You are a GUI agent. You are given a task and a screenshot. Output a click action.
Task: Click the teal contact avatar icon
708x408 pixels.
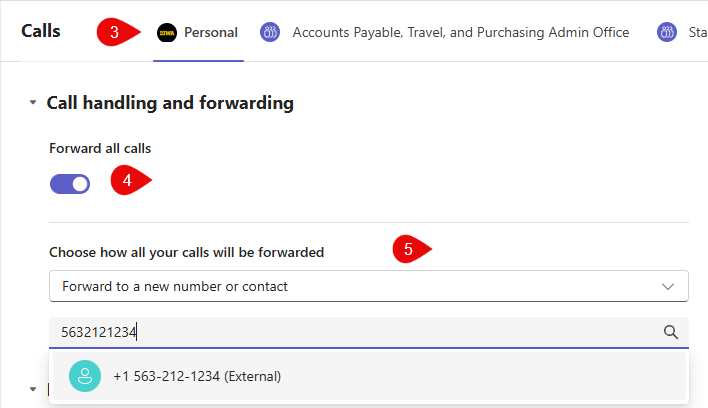coord(85,376)
